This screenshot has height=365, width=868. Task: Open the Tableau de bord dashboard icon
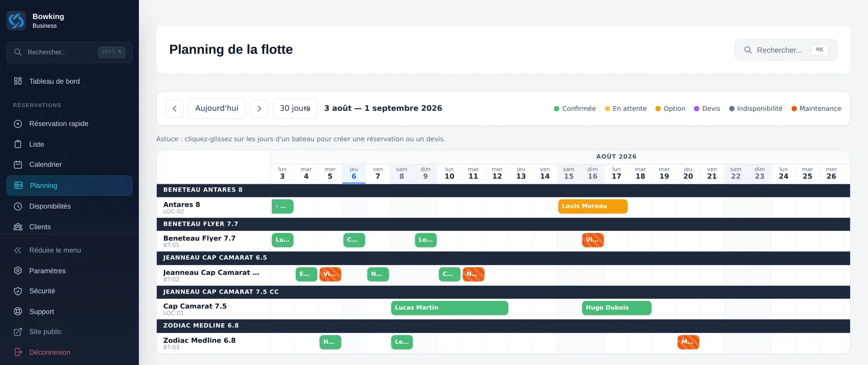click(x=18, y=81)
